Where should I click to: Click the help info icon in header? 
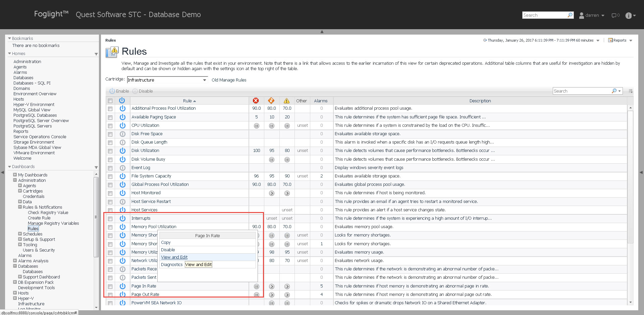pos(629,15)
